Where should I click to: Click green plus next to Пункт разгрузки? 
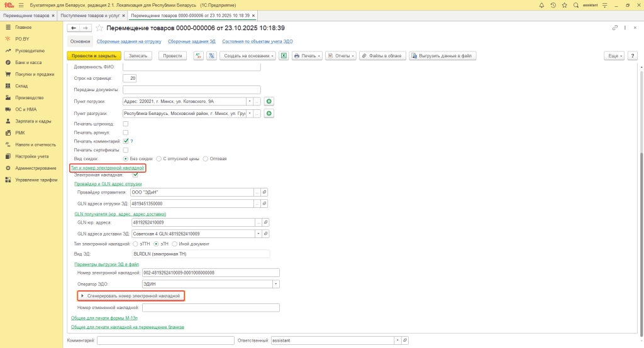269,114
